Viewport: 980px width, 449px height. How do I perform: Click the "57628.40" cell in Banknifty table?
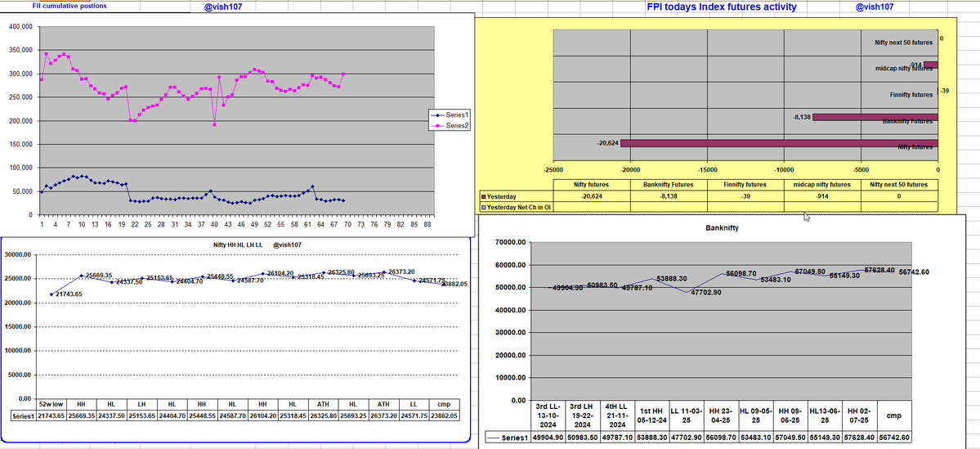pos(859,437)
